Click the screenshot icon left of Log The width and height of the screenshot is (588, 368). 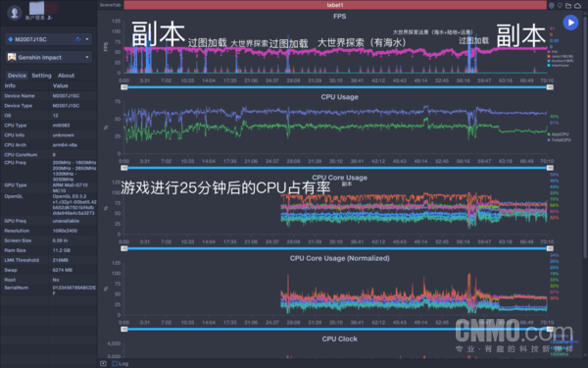pyautogui.click(x=103, y=363)
